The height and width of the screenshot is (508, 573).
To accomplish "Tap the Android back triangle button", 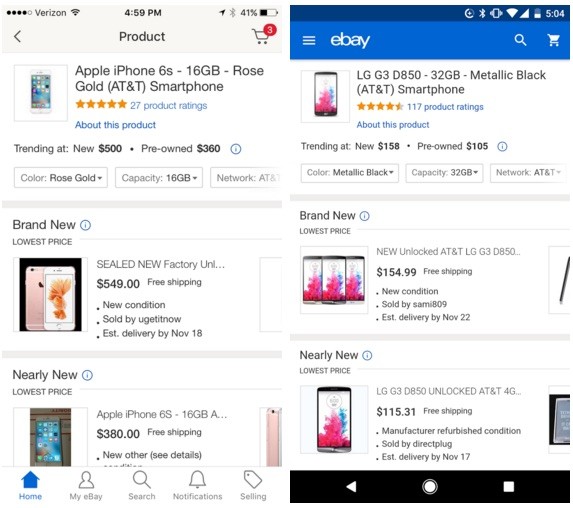I will coord(351,486).
